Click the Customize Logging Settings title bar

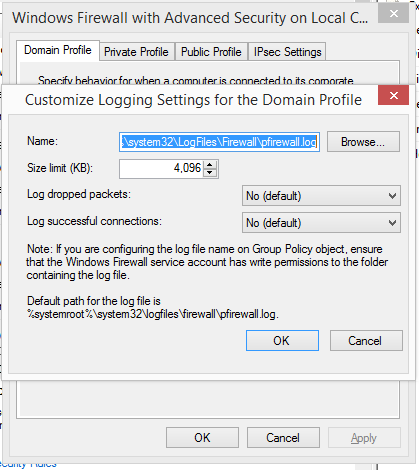click(193, 100)
